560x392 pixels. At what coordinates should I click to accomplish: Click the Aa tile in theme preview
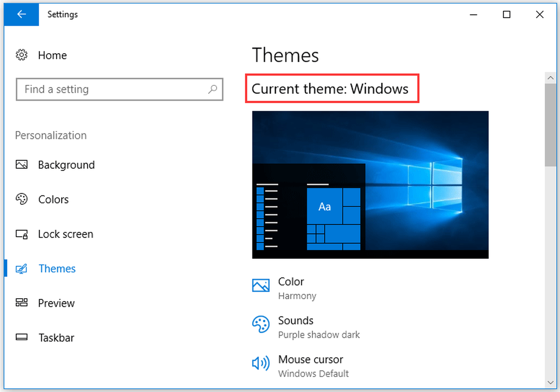click(x=324, y=206)
